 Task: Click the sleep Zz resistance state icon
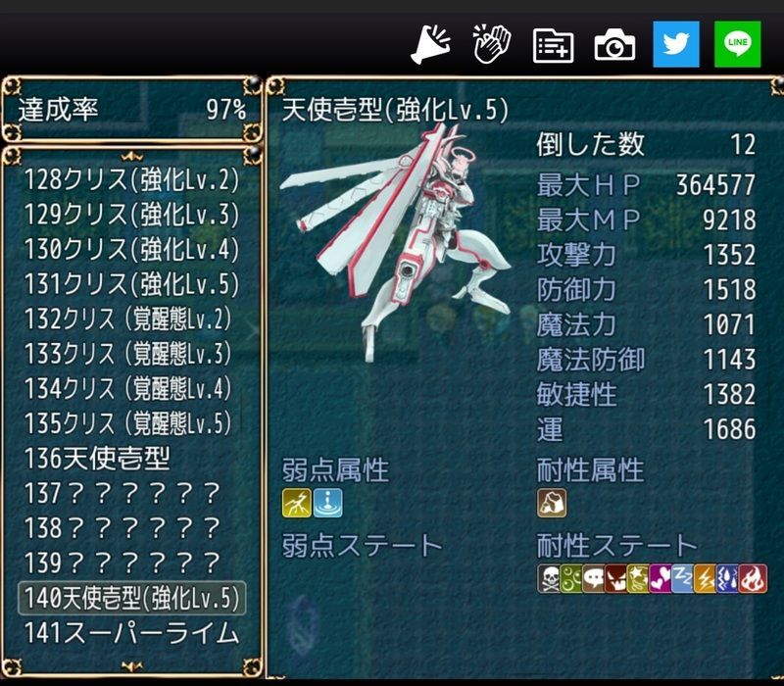click(x=682, y=579)
